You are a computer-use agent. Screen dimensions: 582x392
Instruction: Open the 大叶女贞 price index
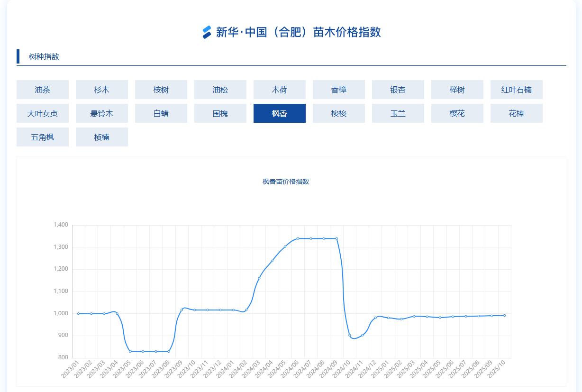(x=43, y=113)
